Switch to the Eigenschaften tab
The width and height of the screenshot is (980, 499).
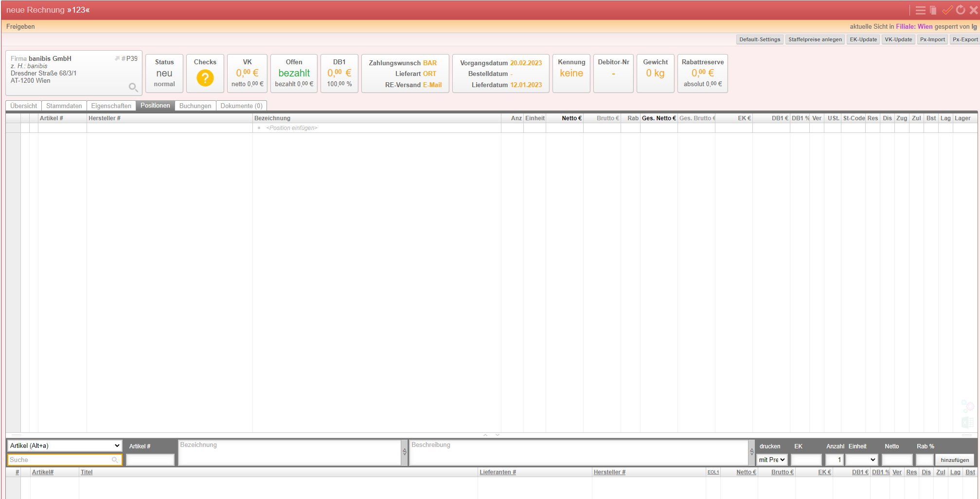pos(111,106)
